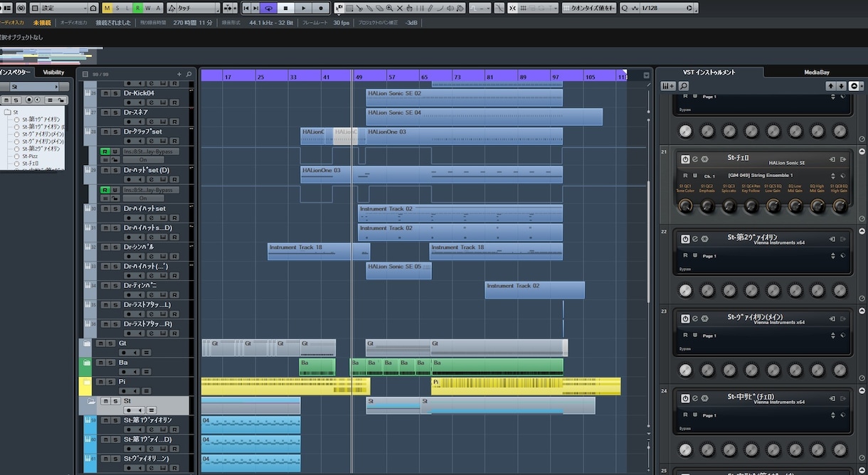Select the Erase tool in the toolbar

[379, 8]
